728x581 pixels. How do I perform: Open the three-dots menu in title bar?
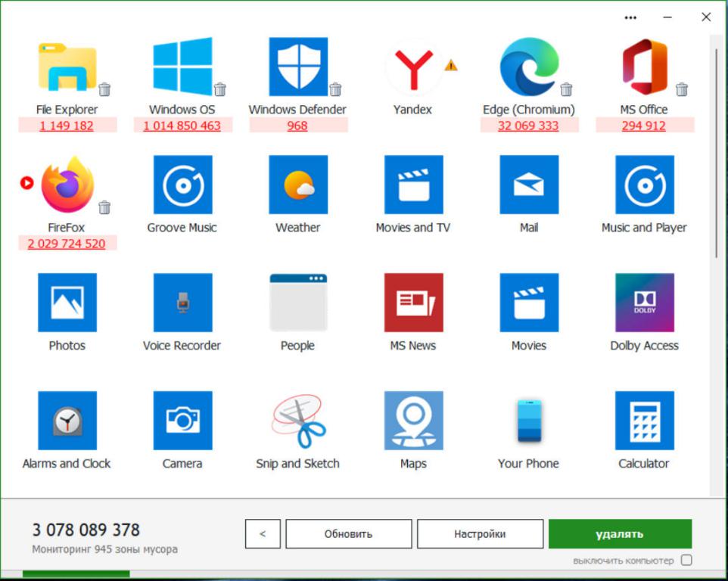click(630, 17)
